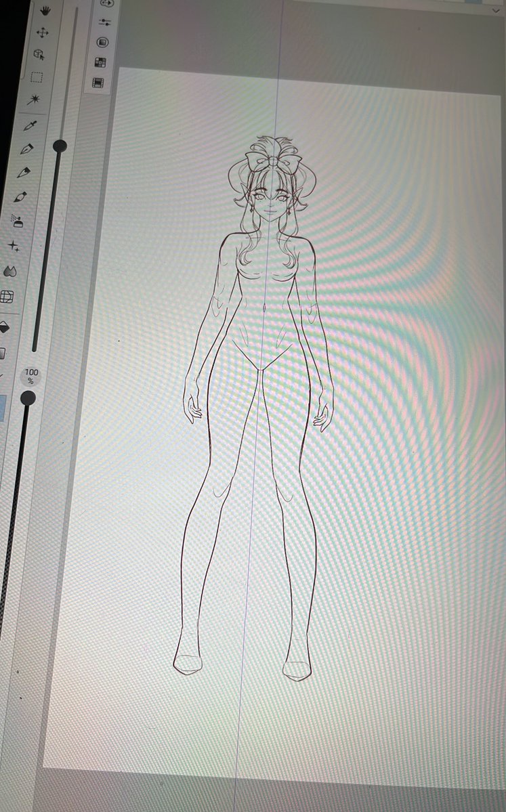
Task: Click the rounded square circle icon
Action: click(x=103, y=43)
